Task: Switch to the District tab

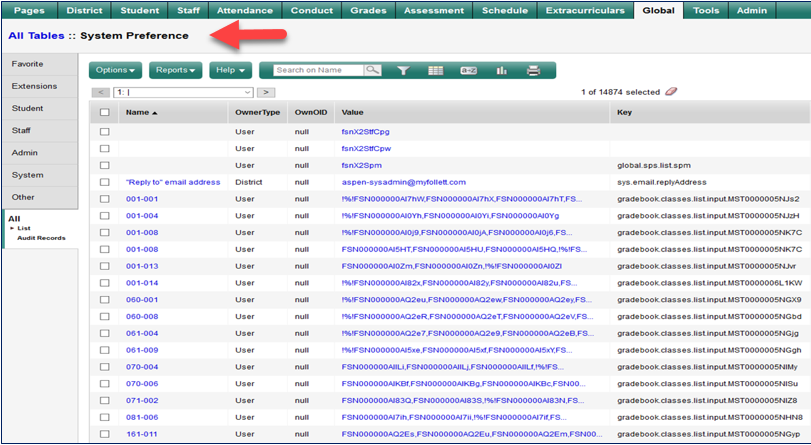Action: (84, 10)
